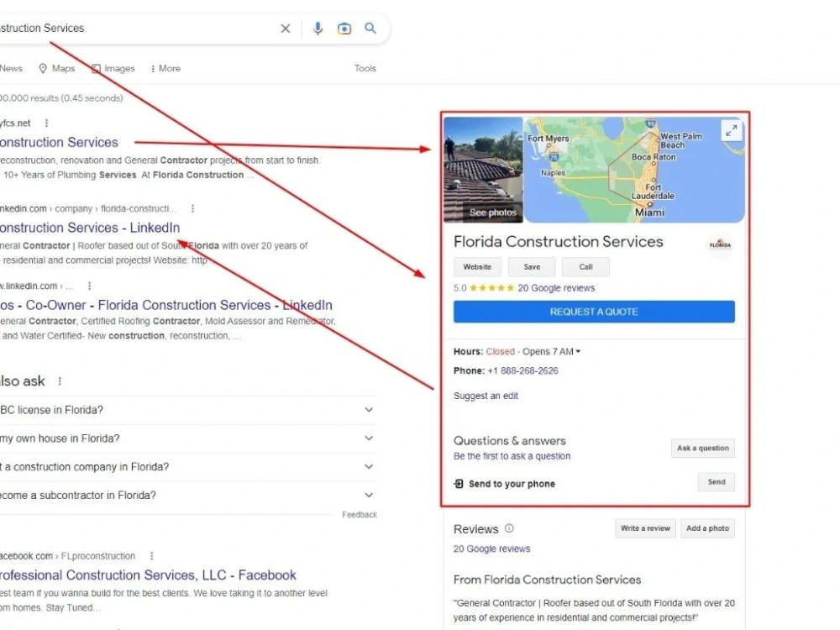Expand the construction company in Florida question
This screenshot has height=630, width=840.
point(187,466)
